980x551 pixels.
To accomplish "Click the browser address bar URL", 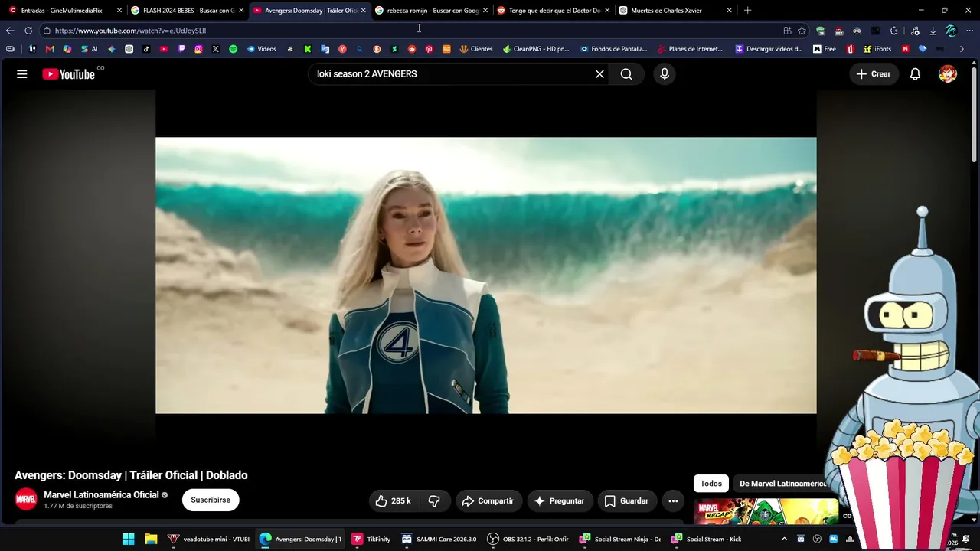I will pyautogui.click(x=130, y=31).
